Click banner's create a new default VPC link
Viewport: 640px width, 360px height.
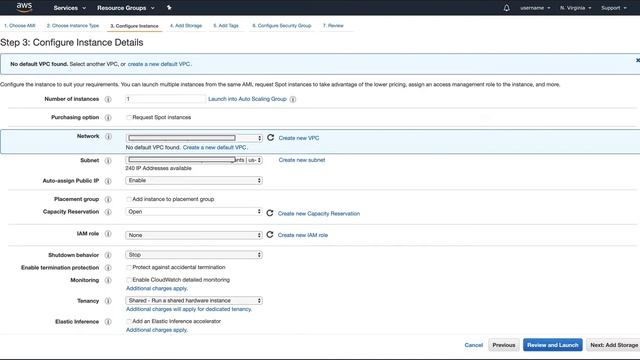159,64
